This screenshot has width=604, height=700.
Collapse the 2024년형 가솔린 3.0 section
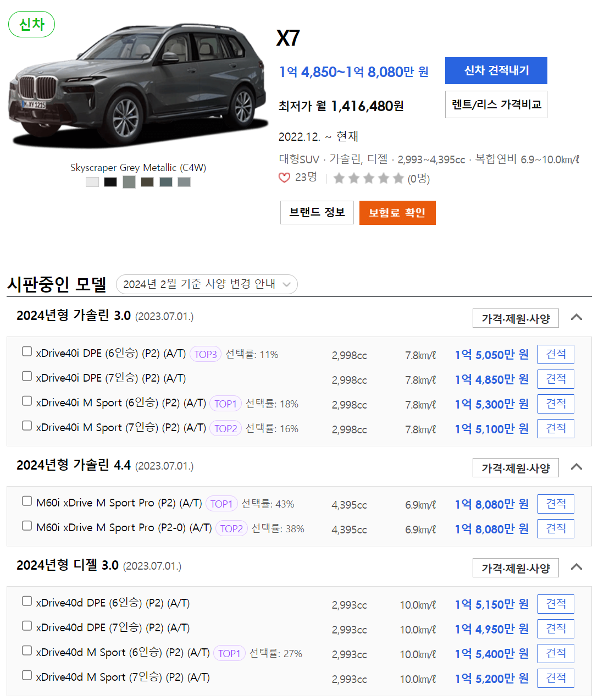(x=577, y=317)
